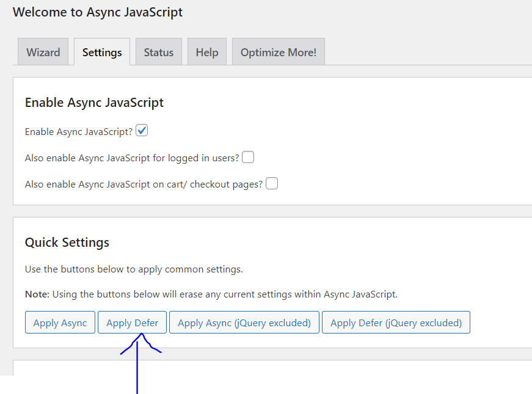The image size is (532, 394).
Task: Open the Status tab
Action: click(158, 52)
